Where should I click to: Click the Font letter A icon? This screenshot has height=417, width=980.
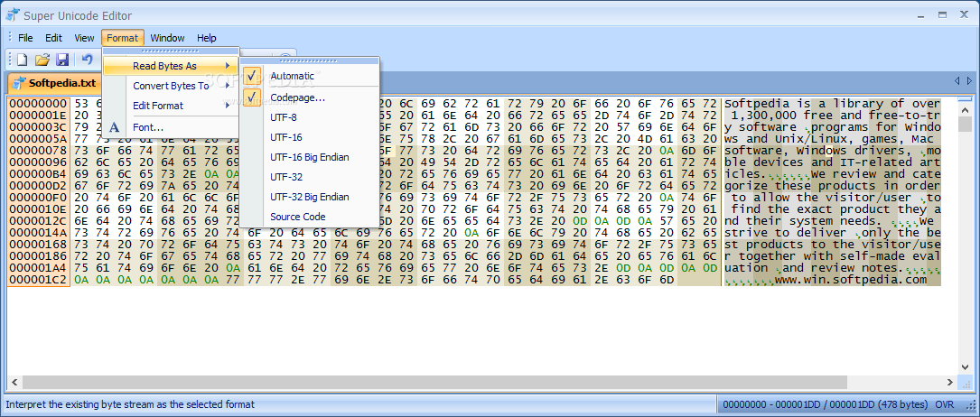tap(114, 127)
